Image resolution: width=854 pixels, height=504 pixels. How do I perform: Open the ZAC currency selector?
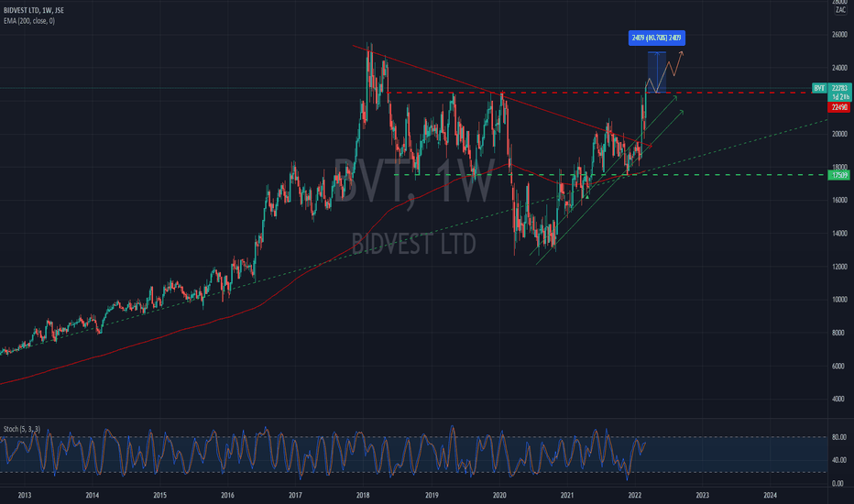pyautogui.click(x=840, y=10)
